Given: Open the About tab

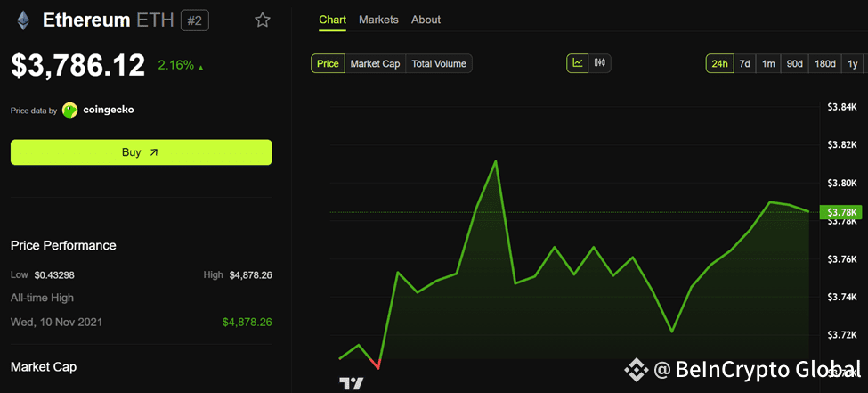Looking at the screenshot, I should tap(426, 20).
